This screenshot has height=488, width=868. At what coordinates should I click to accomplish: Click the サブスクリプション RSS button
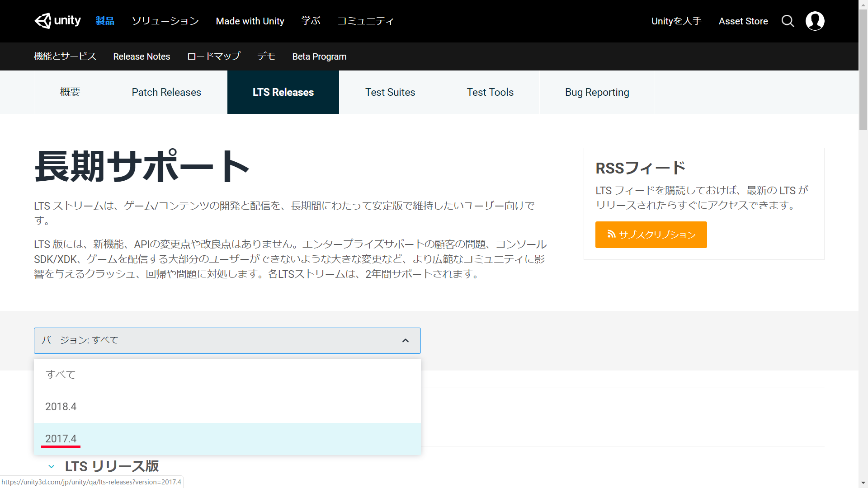(651, 235)
